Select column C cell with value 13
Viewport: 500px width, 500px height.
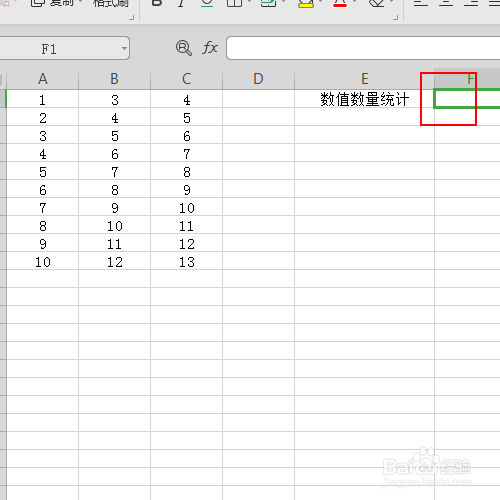coord(186,262)
